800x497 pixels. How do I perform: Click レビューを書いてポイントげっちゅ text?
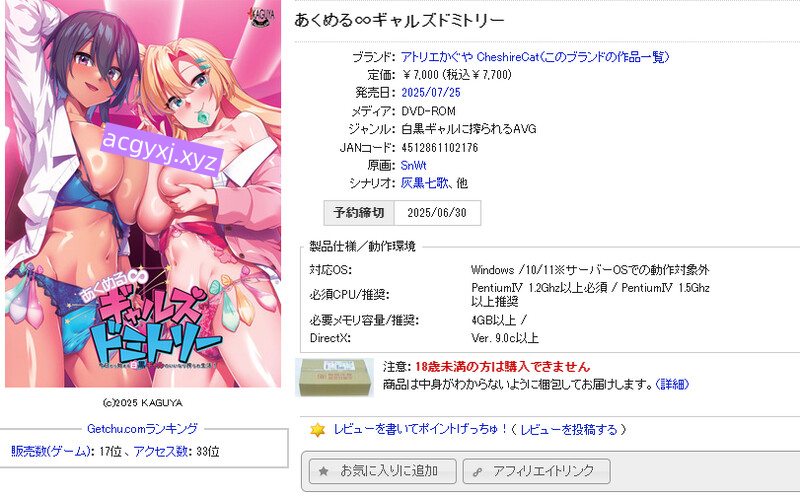420,430
